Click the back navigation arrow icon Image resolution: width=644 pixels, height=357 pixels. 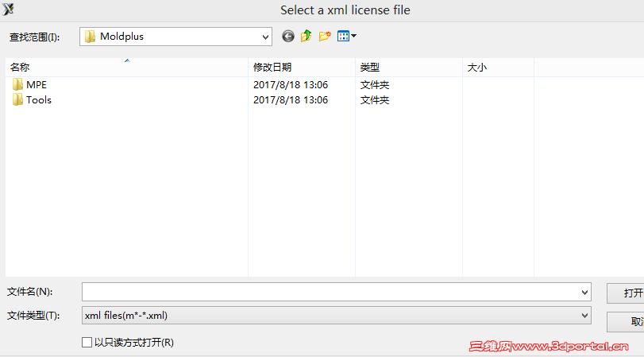[288, 37]
